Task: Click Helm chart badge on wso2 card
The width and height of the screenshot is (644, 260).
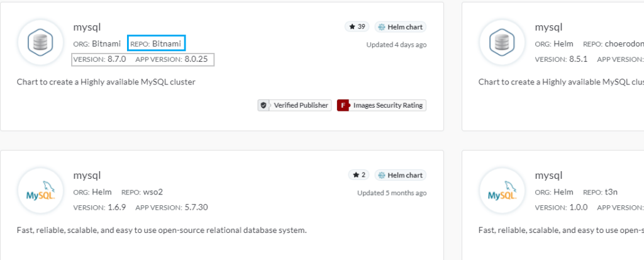Action: pos(401,175)
